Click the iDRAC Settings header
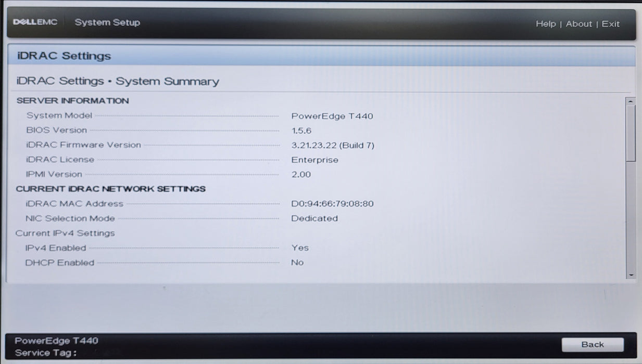Viewport: 642px width, 364px height. (64, 56)
